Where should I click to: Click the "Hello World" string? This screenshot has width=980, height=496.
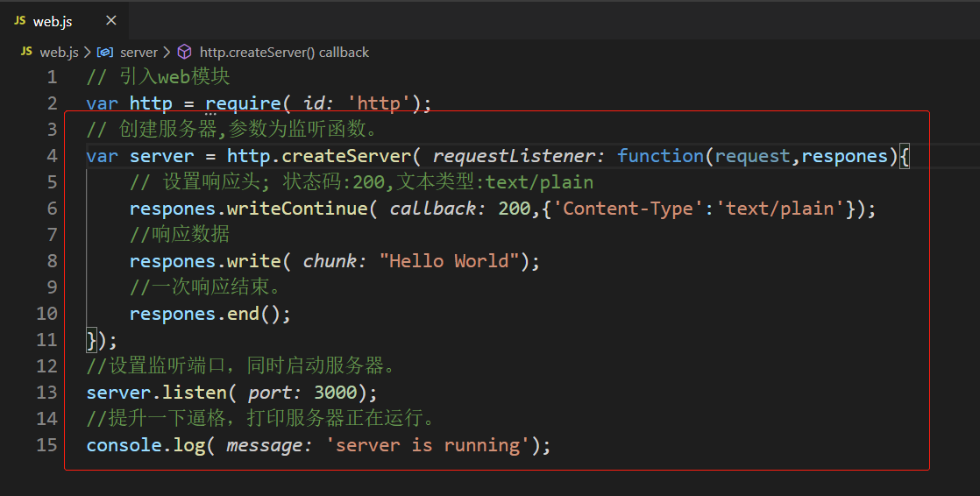(x=450, y=260)
